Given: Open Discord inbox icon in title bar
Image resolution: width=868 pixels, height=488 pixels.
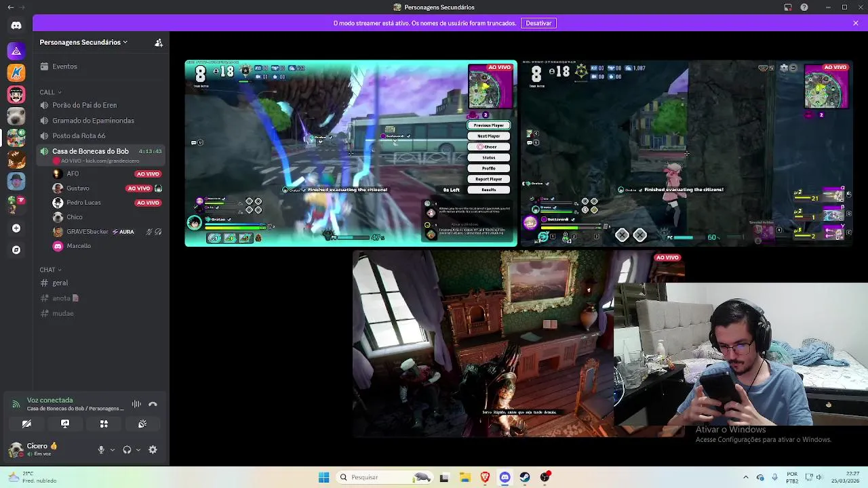Looking at the screenshot, I should point(788,7).
